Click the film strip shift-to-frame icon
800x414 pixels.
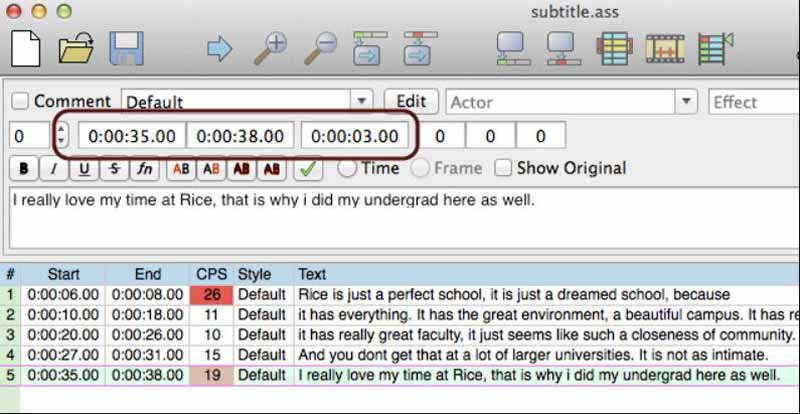[x=665, y=48]
